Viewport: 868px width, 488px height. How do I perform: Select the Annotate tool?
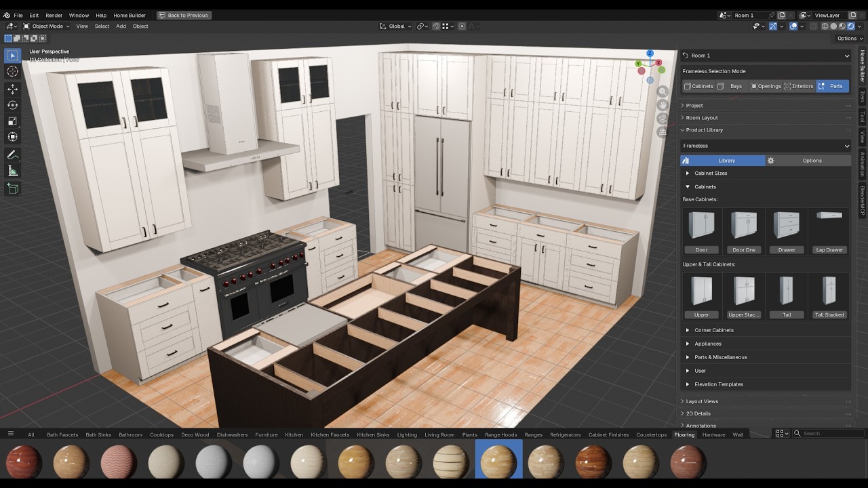[12, 155]
